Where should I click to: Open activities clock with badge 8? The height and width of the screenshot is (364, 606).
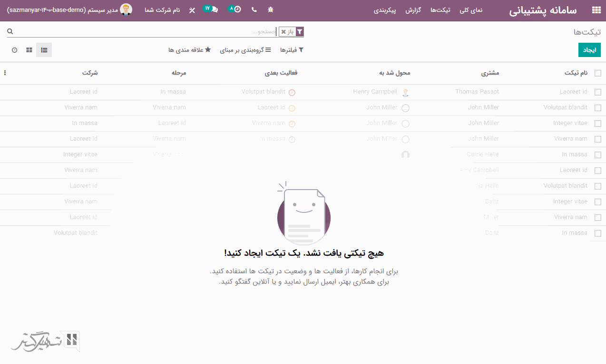click(x=235, y=9)
